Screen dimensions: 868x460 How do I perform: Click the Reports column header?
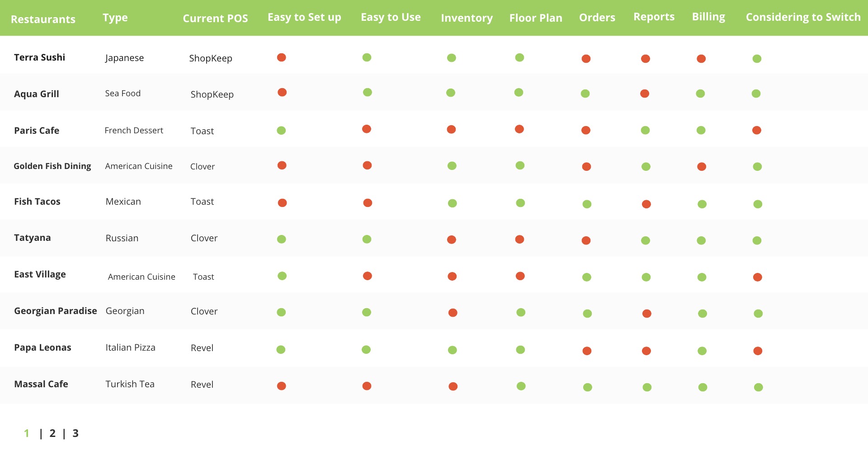(x=654, y=17)
